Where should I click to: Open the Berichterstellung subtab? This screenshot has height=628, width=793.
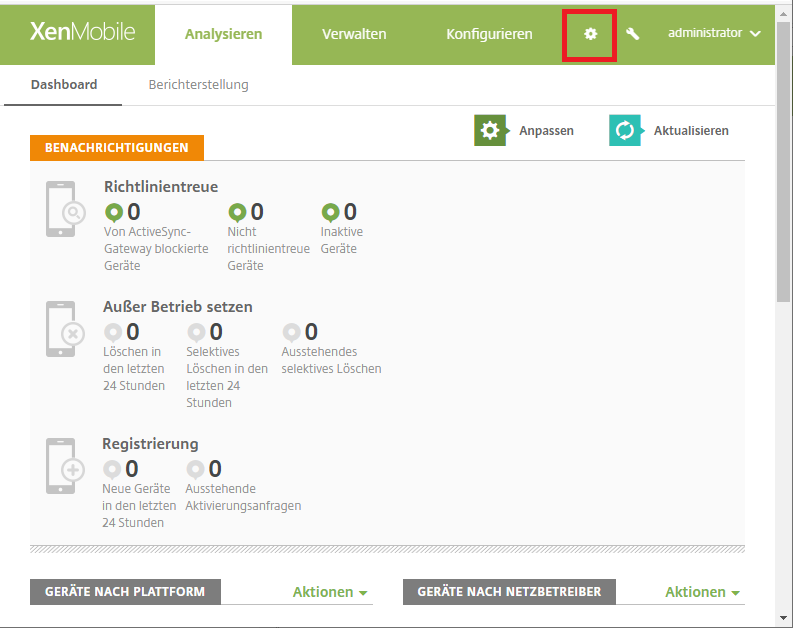(x=198, y=85)
